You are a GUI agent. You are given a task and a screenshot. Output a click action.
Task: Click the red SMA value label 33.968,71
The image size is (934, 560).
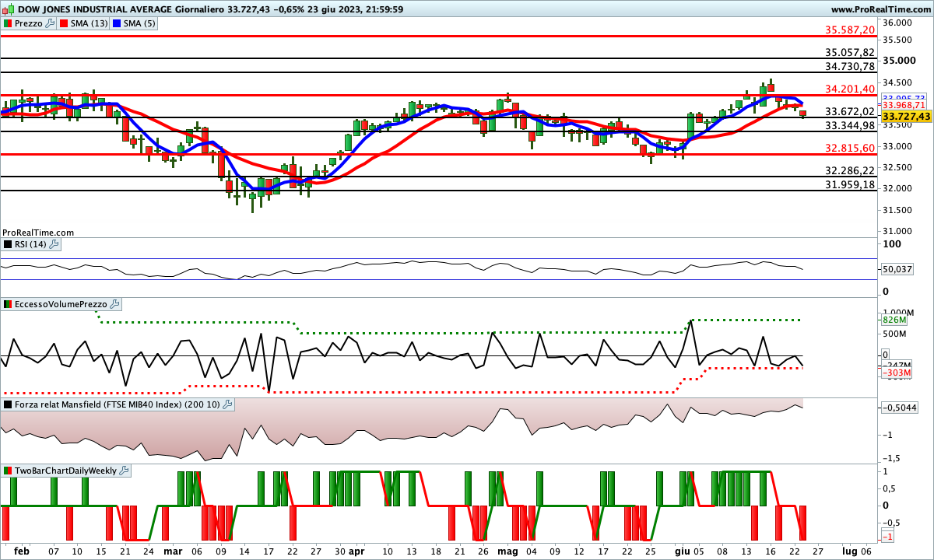coord(904,105)
